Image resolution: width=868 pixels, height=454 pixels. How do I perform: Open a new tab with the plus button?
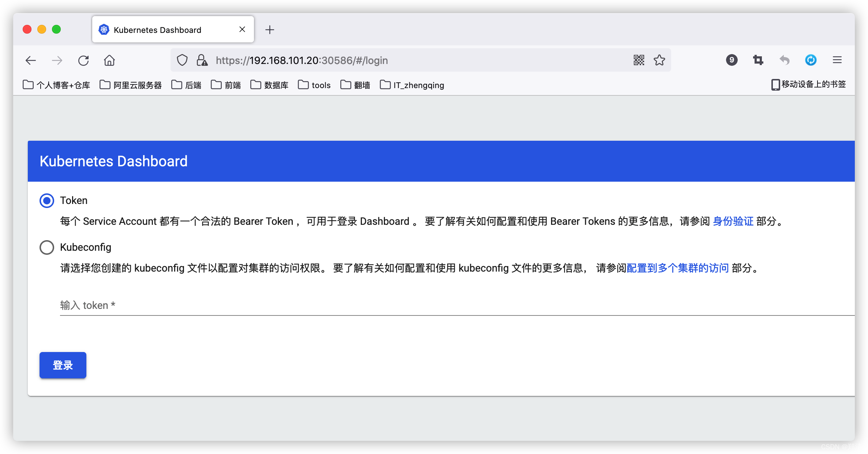pyautogui.click(x=270, y=30)
